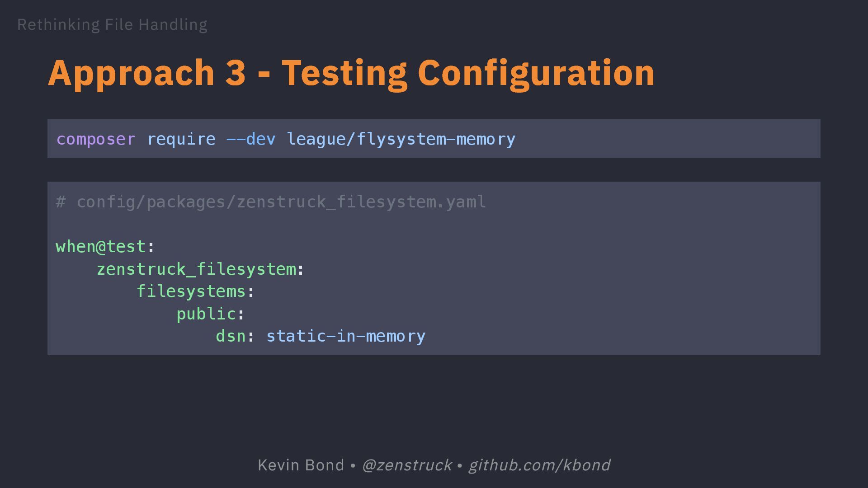Click the 'dsn' YAML key
The width and height of the screenshot is (868, 488).
pos(231,336)
